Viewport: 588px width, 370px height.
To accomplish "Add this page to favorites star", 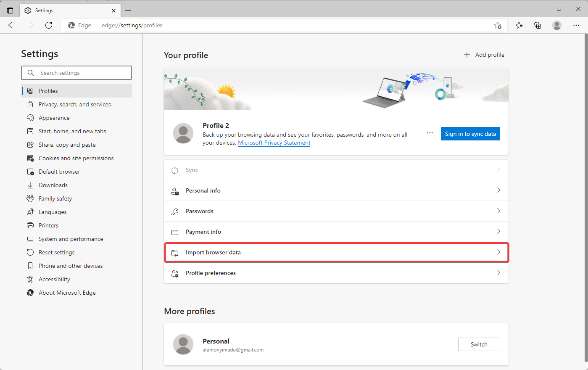I will (x=498, y=25).
